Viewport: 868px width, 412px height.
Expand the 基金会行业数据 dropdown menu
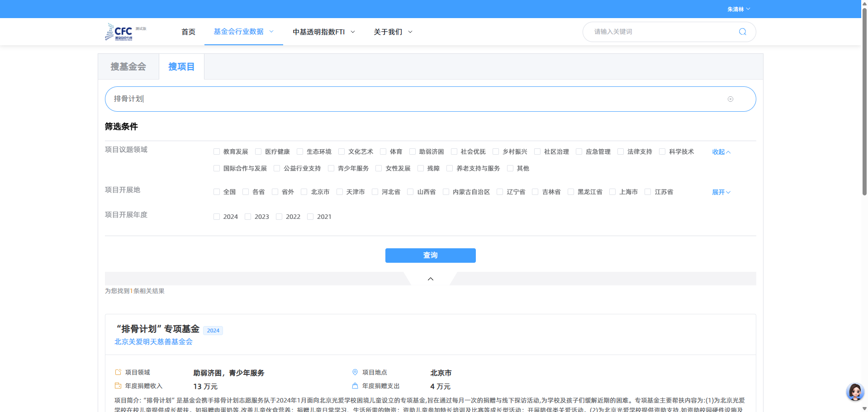(243, 32)
